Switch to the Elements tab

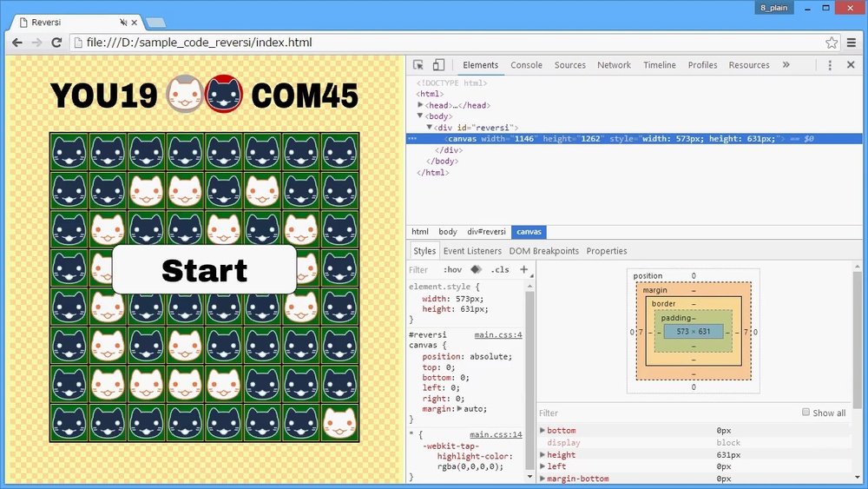point(481,65)
